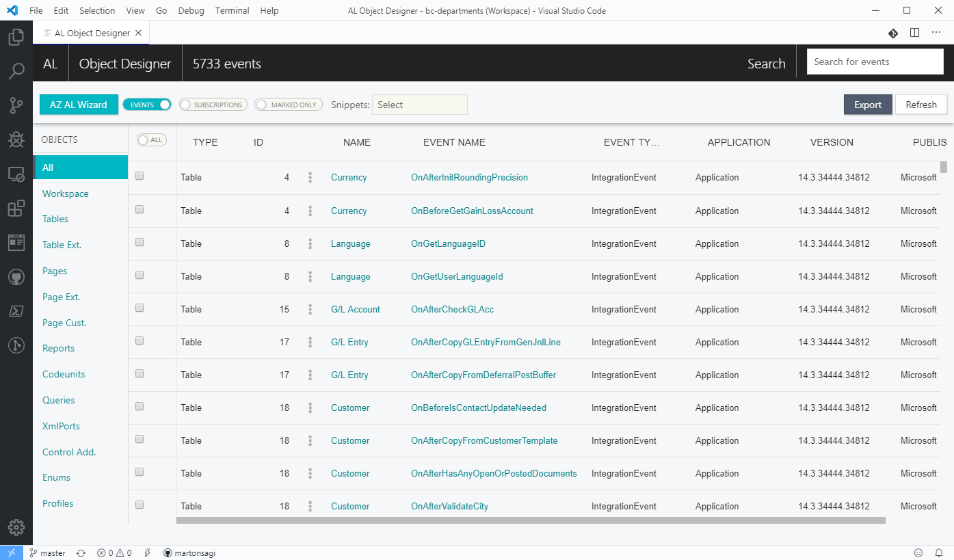Viewport: 954px width, 560px height.
Task: Open row menu for OnAfterInitRoundingPrecision
Action: coord(310,177)
